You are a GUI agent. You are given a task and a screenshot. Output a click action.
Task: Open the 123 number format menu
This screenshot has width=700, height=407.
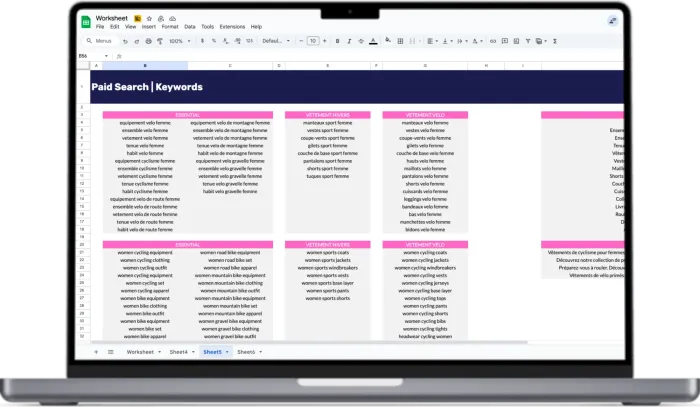[x=249, y=41]
